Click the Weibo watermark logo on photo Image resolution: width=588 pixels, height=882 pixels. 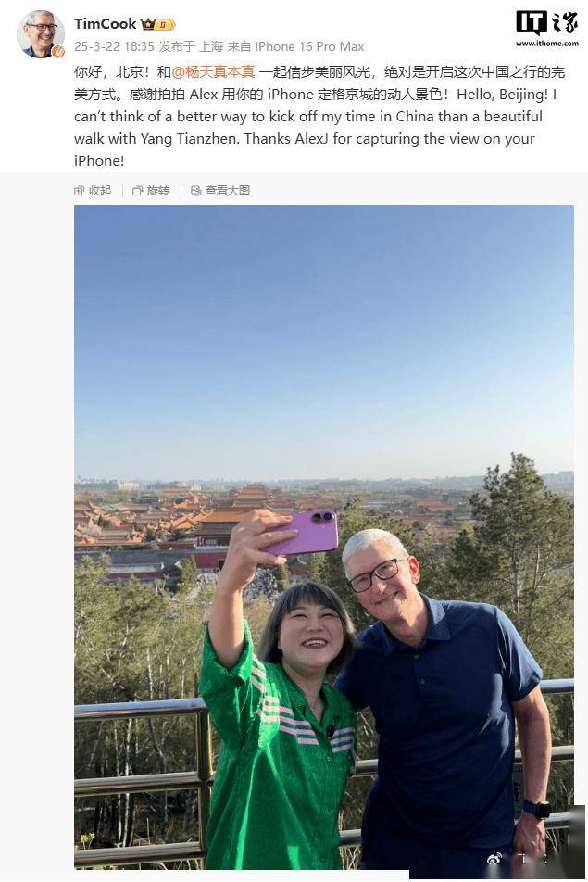[x=494, y=858]
